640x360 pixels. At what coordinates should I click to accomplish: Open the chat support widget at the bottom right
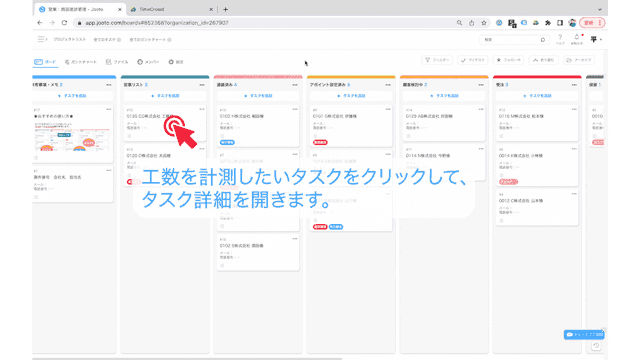tap(584, 335)
